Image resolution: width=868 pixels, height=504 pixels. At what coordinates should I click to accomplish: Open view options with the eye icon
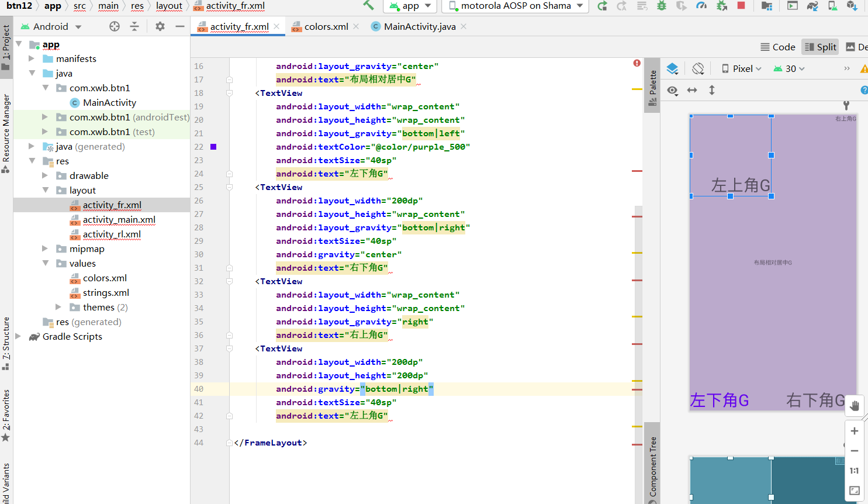[x=673, y=91]
